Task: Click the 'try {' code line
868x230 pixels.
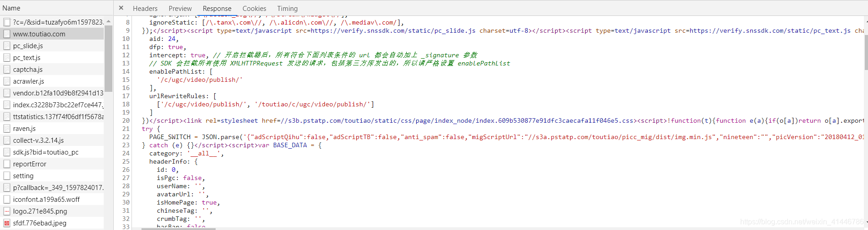Action: click(x=151, y=129)
